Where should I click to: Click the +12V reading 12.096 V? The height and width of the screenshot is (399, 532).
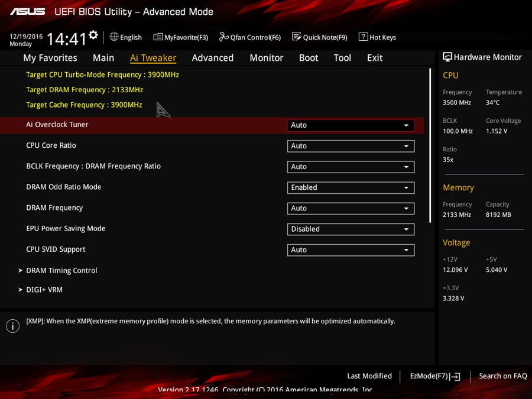click(455, 270)
